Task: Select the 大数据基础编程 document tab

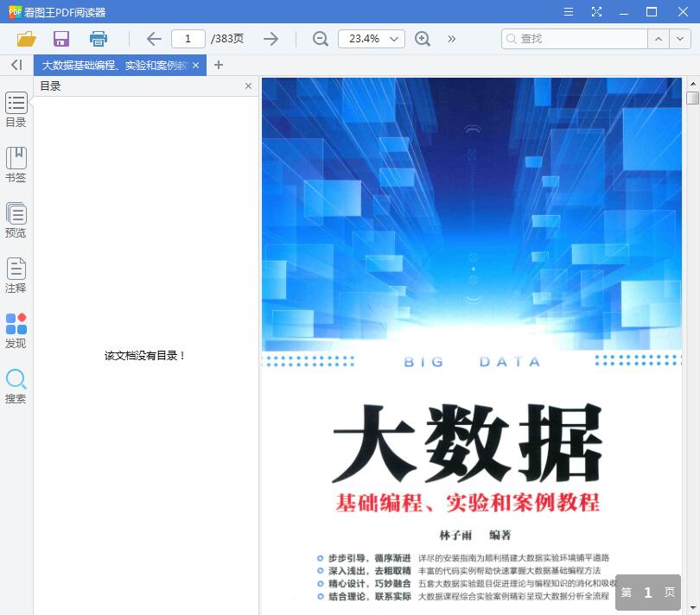Action: click(115, 66)
